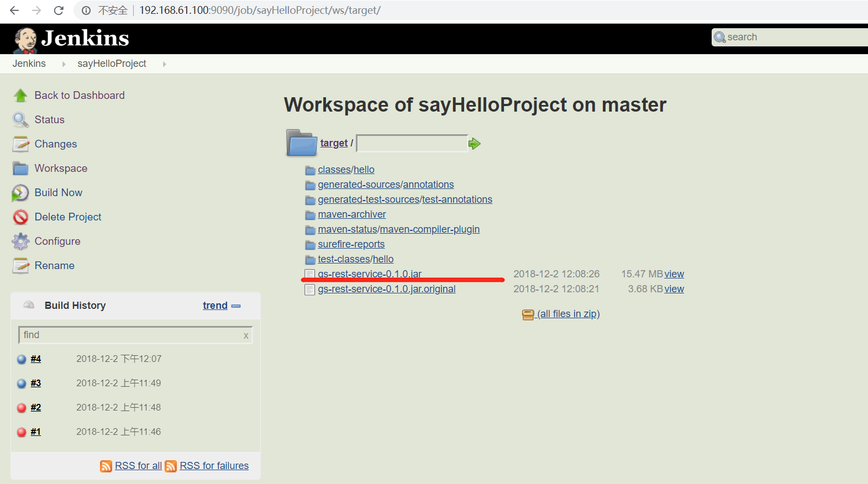Screen dimensions: 868x484
Task: Click the Jenkins butler logo icon
Action: point(25,40)
